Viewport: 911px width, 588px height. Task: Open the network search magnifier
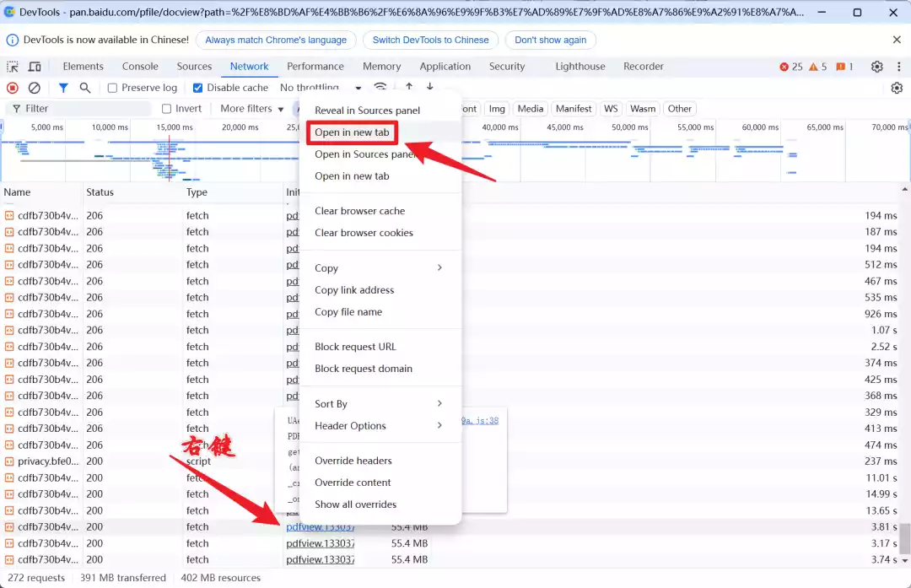85,88
